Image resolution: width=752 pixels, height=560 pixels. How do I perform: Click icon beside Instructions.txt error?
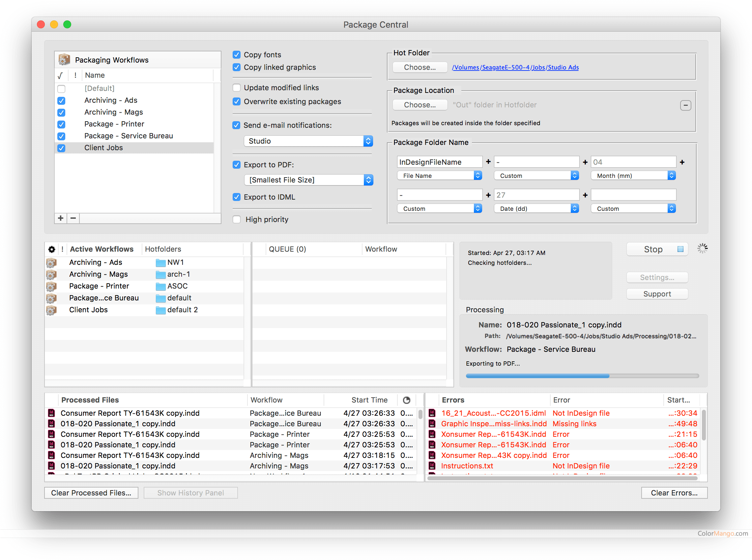(432, 465)
